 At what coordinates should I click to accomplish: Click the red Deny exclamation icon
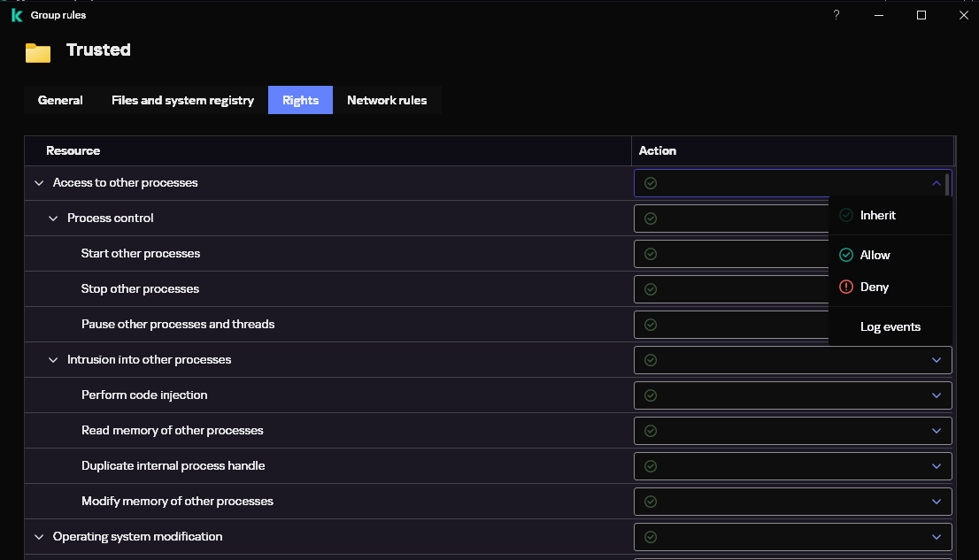pos(846,287)
